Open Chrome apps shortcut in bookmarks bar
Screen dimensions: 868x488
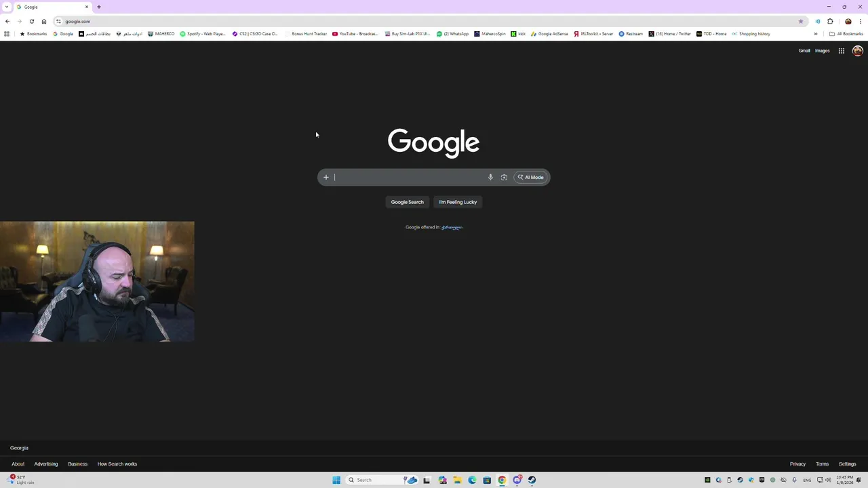[x=7, y=34]
